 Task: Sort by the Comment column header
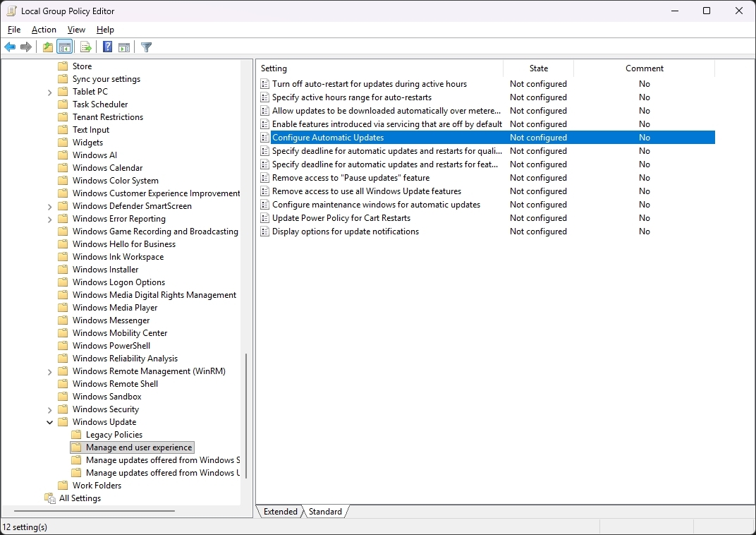click(644, 68)
